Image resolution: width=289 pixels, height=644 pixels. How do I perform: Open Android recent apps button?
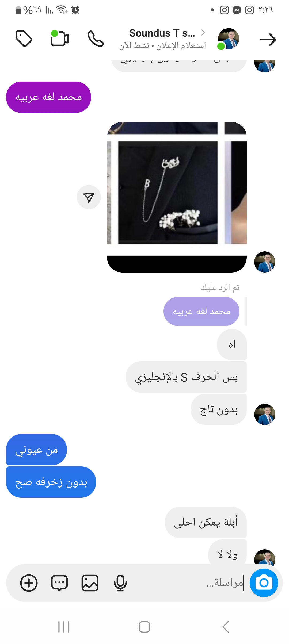(64, 627)
